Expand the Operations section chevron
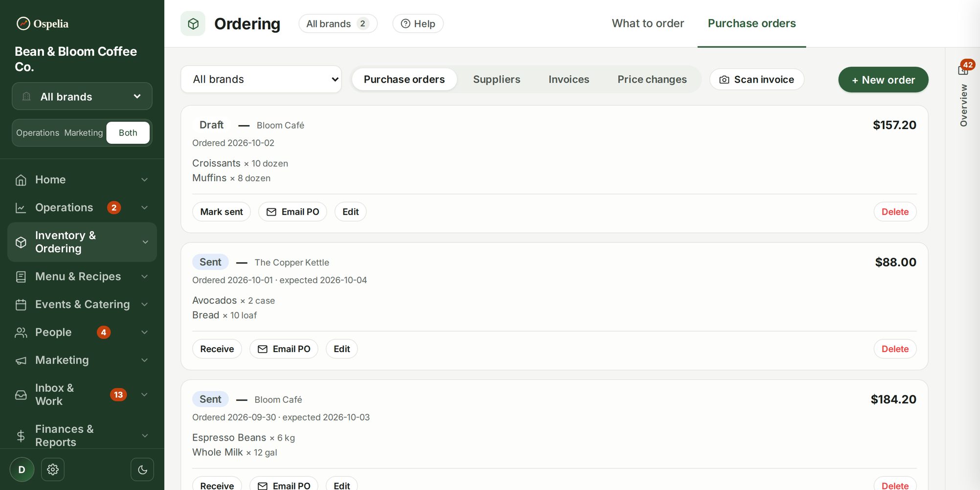 click(x=145, y=208)
